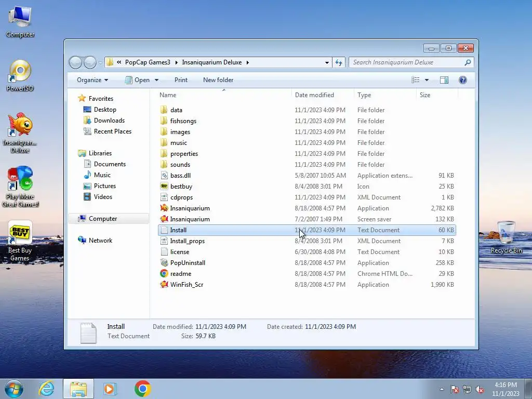Sort by the Type column header
This screenshot has height=399, width=532.
click(x=385, y=95)
